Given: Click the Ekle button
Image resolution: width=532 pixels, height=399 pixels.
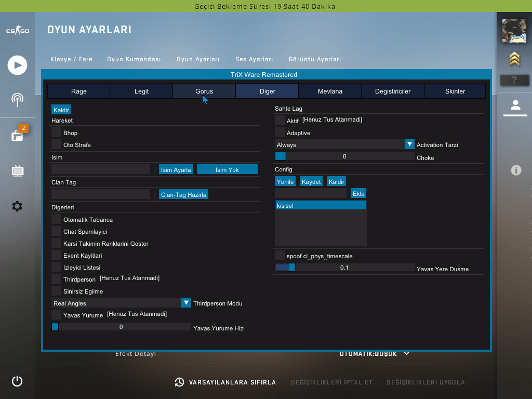Looking at the screenshot, I should pos(358,193).
